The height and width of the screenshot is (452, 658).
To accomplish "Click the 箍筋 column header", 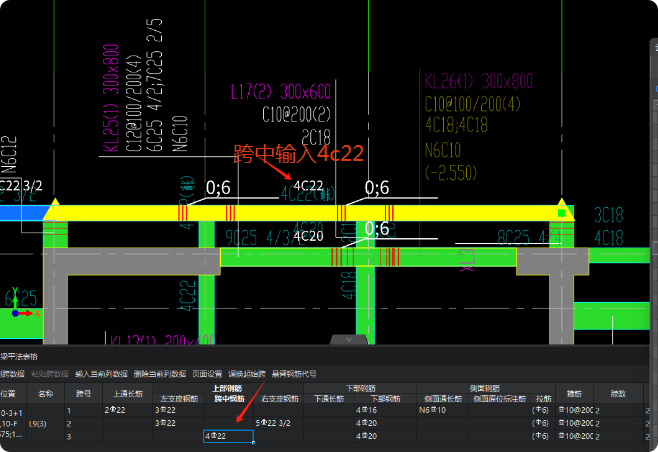I will click(x=574, y=394).
